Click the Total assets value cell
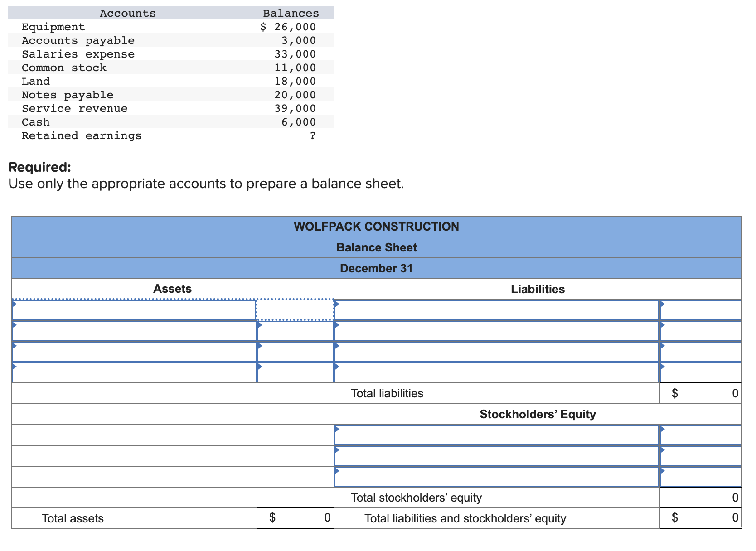The height and width of the screenshot is (551, 756). pyautogui.click(x=295, y=518)
